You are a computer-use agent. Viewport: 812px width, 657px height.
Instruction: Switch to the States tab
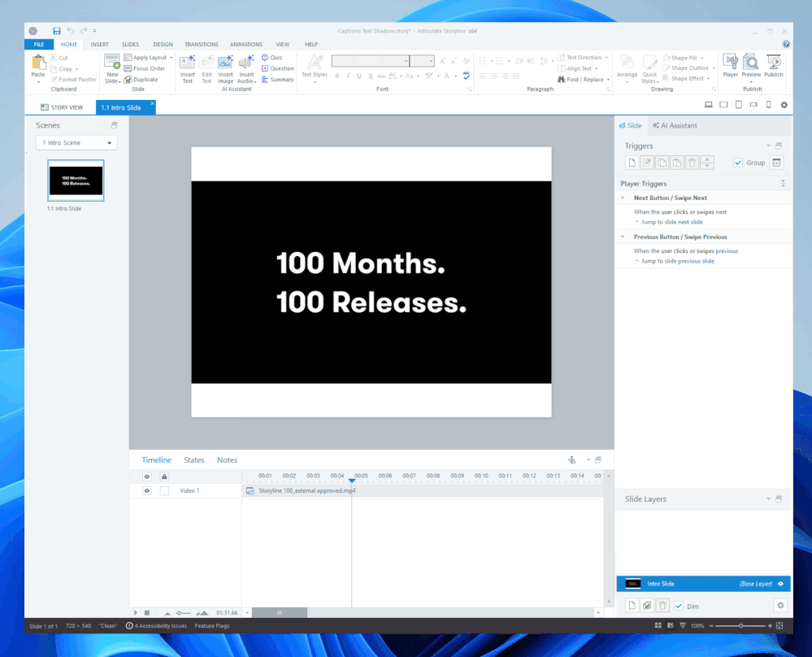194,460
